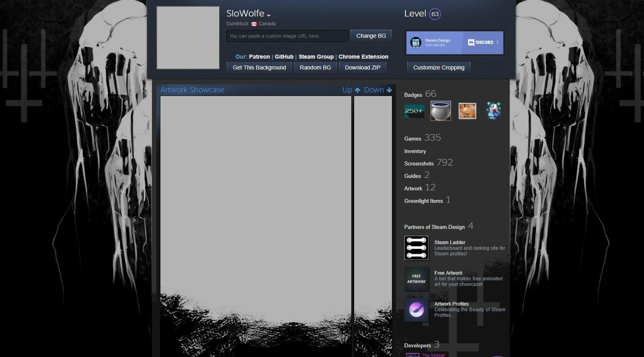The width and height of the screenshot is (644, 357).
Task: Open the Artwork Profiles partner icon
Action: pyautogui.click(x=416, y=310)
